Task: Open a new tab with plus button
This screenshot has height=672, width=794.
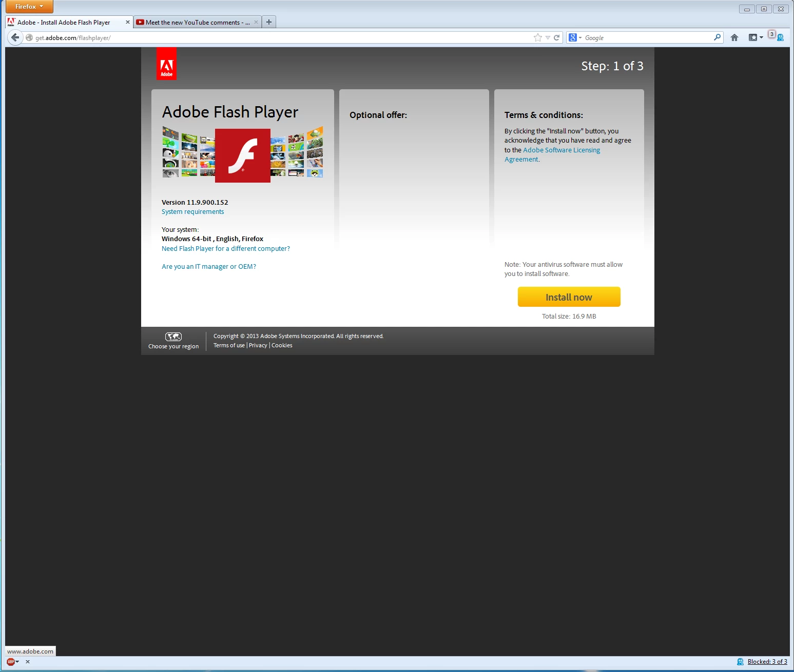Action: (269, 22)
